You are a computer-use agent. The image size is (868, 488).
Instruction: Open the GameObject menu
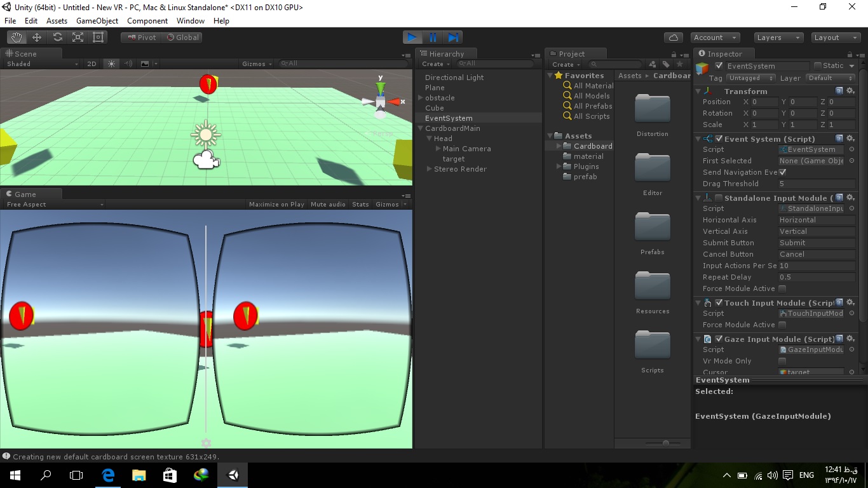pos(97,21)
